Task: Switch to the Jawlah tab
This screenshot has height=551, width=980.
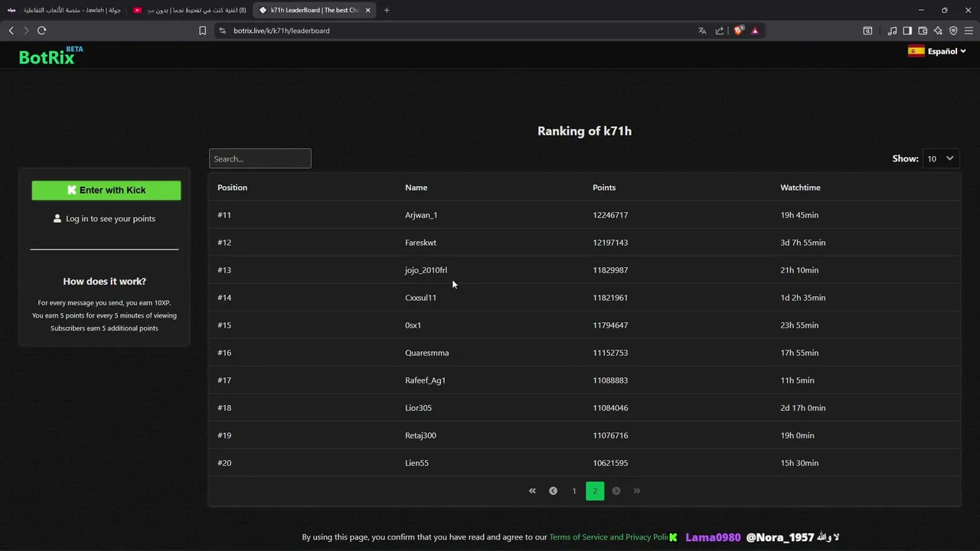Action: 64,10
